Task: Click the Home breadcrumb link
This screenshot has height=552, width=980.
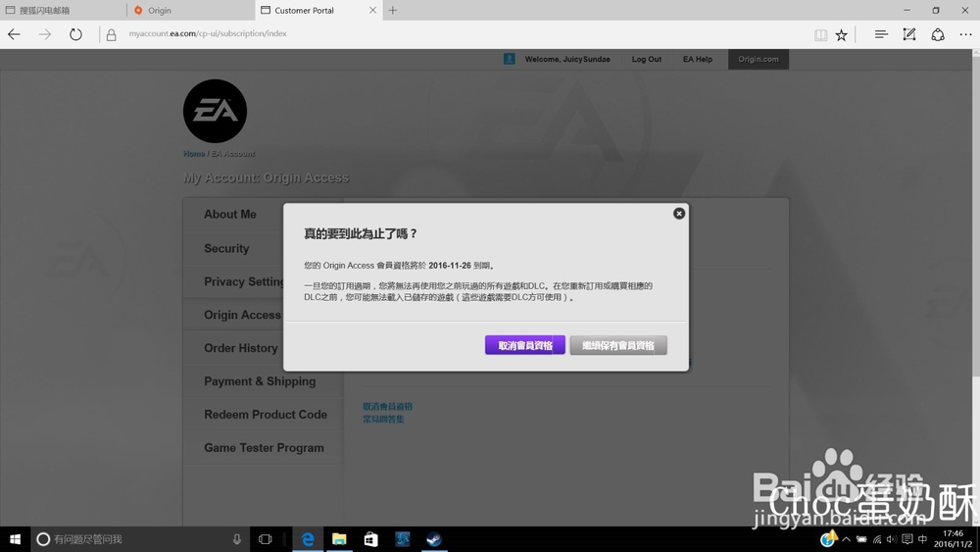Action: (194, 154)
